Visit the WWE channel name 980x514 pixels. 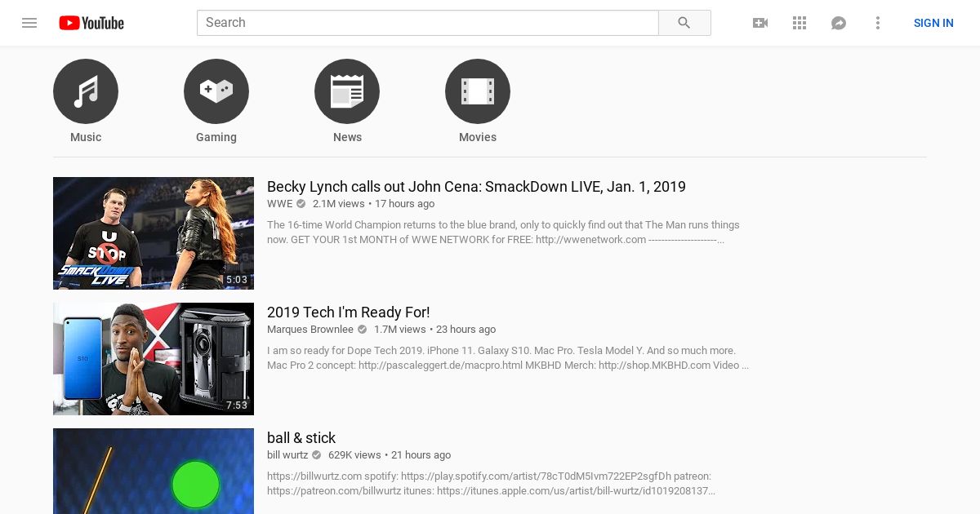279,204
